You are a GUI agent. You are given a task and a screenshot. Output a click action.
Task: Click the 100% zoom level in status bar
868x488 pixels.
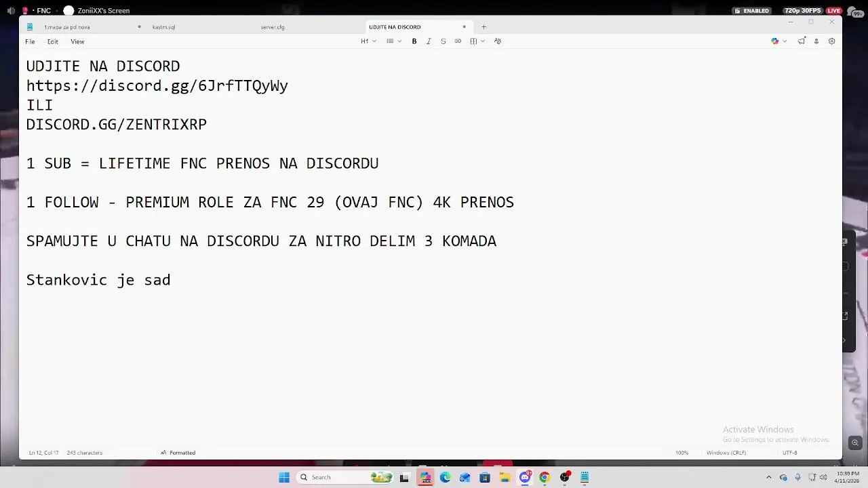tap(682, 453)
